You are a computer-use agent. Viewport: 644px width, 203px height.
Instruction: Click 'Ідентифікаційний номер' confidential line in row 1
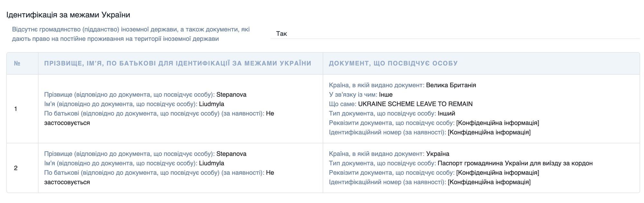point(430,132)
